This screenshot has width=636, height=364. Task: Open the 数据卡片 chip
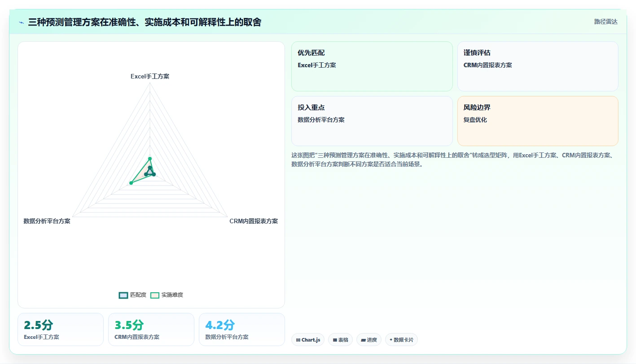coord(401,340)
